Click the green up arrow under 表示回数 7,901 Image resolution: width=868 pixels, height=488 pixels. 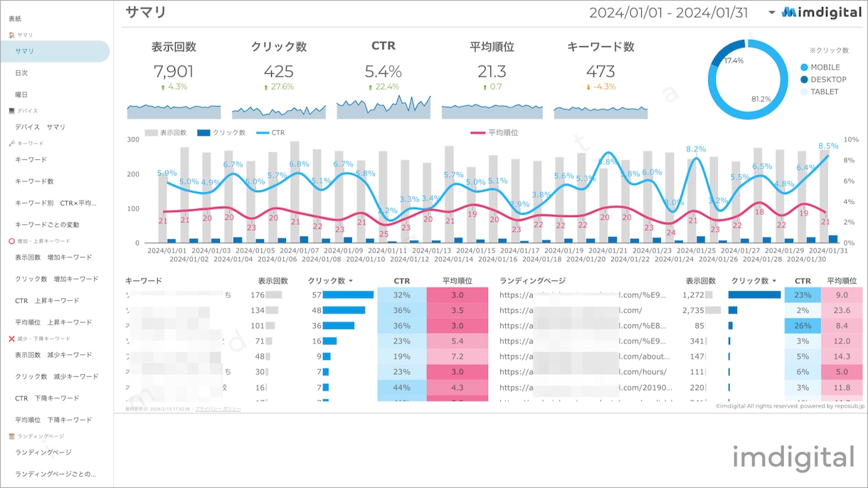click(163, 87)
